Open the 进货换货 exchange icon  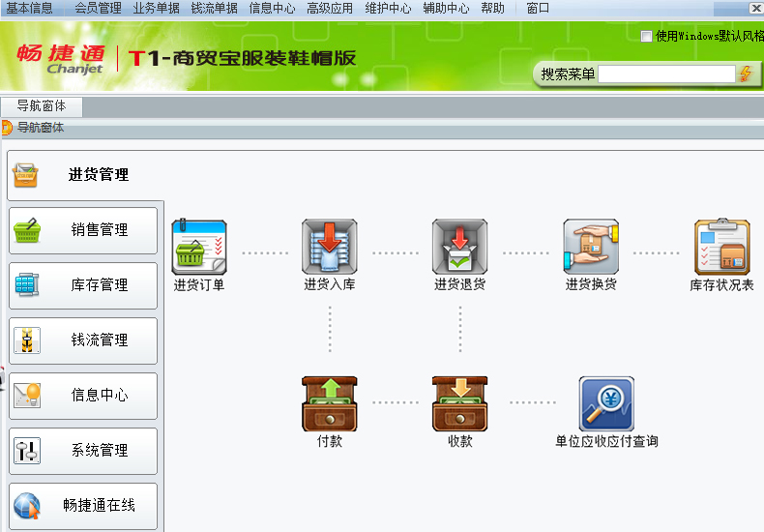[x=591, y=247]
